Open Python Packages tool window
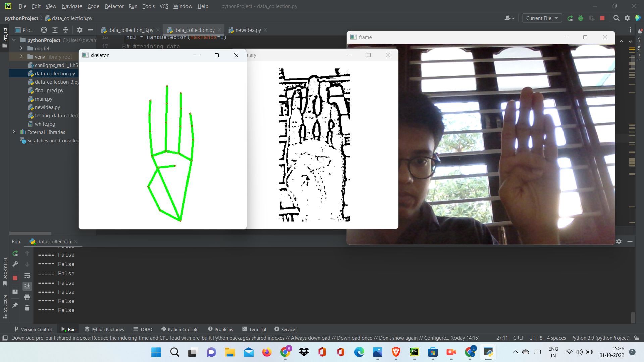Screen dimensions: 644x362 point(104,329)
